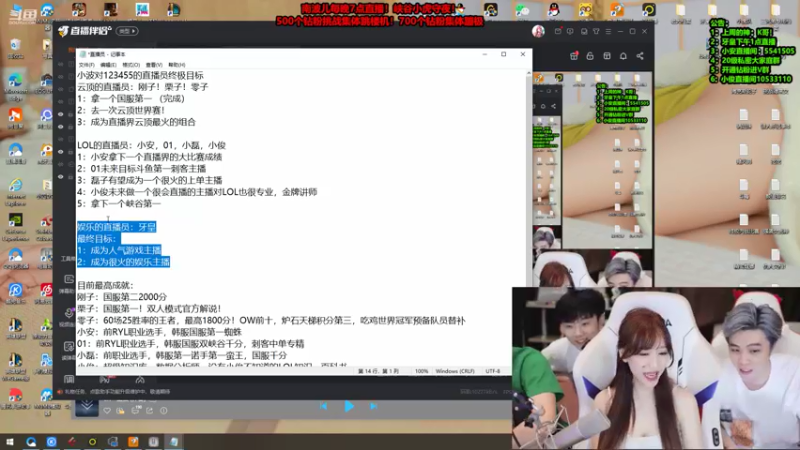Open the 帮助(H) menu in Notepad
This screenshot has height=450, width=800.
click(x=177, y=65)
